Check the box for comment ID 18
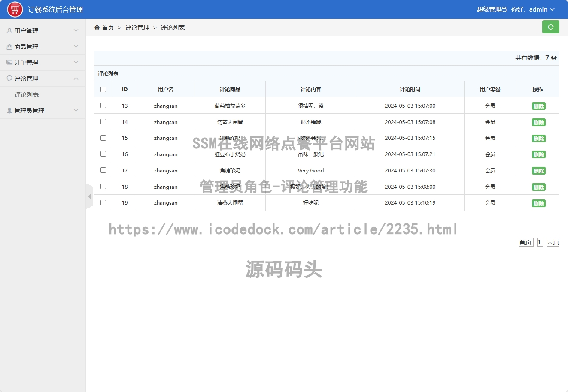The width and height of the screenshot is (568, 392). (103, 187)
